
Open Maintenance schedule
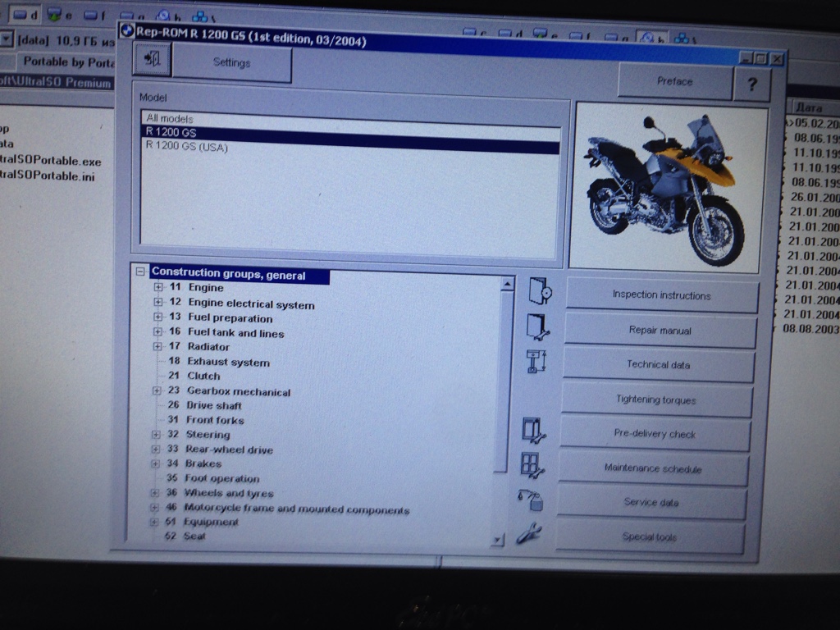pyautogui.click(x=653, y=468)
